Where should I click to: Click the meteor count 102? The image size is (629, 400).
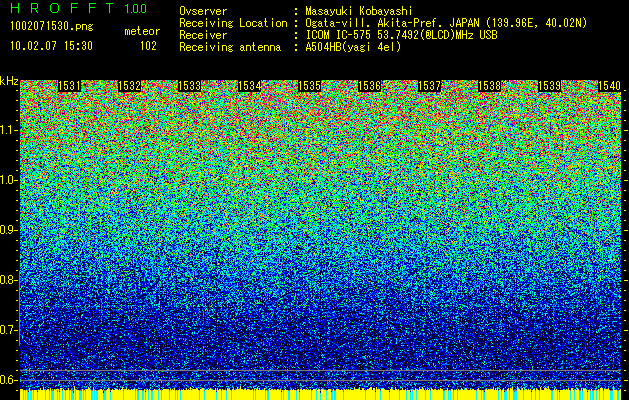[x=148, y=46]
